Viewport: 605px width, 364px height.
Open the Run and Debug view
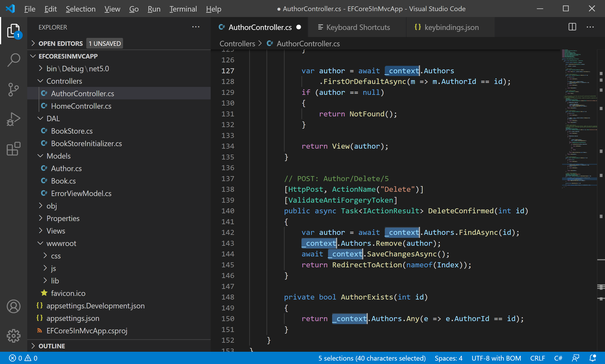tap(13, 119)
